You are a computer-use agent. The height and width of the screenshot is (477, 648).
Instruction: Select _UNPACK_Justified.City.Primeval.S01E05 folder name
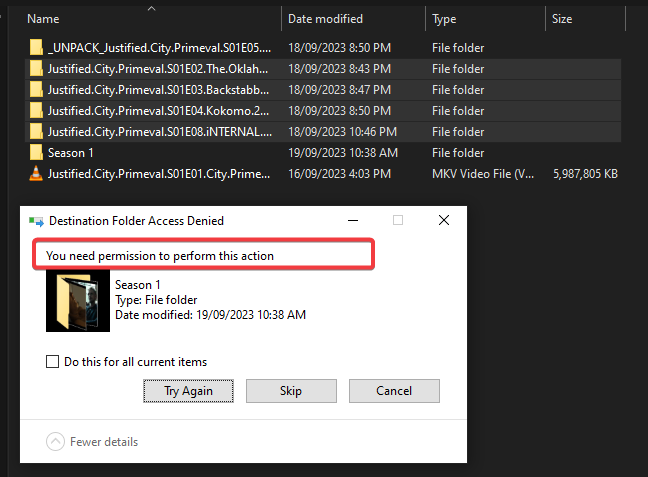click(160, 48)
